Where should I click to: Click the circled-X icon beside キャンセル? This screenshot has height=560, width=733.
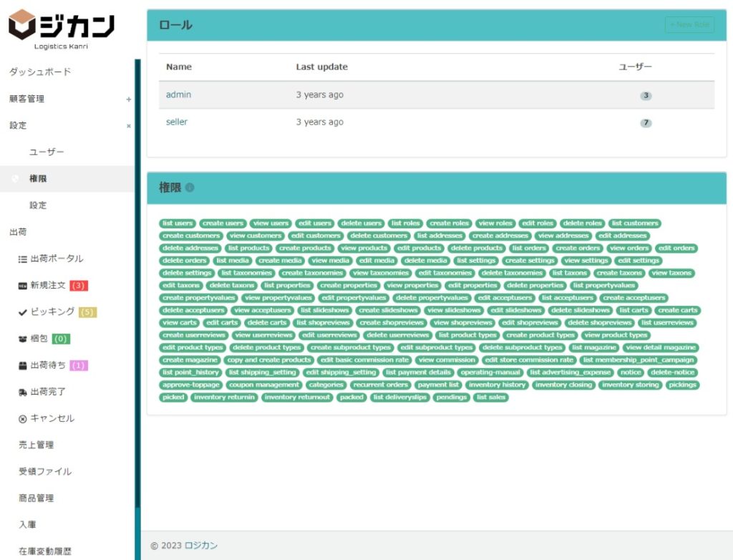pos(22,418)
